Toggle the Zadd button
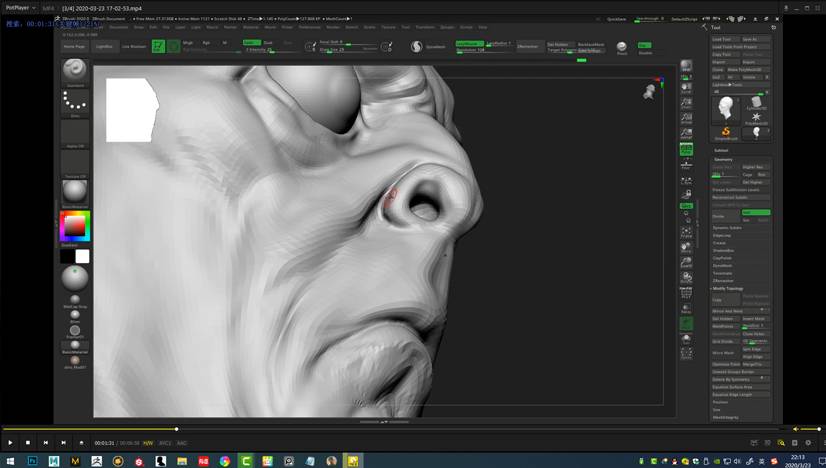Viewport: 826px width, 468px height. [251, 43]
